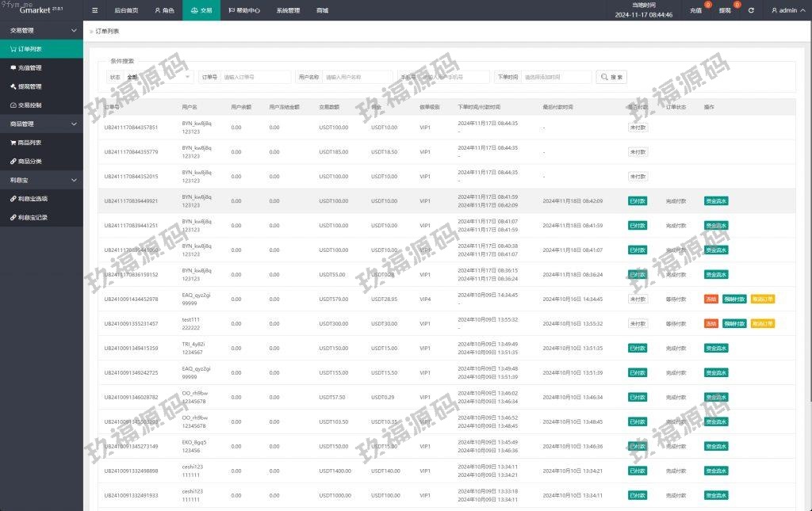This screenshot has width=812, height=511.
Task: Switch to the 系统管理 top menu
Action: 288,10
